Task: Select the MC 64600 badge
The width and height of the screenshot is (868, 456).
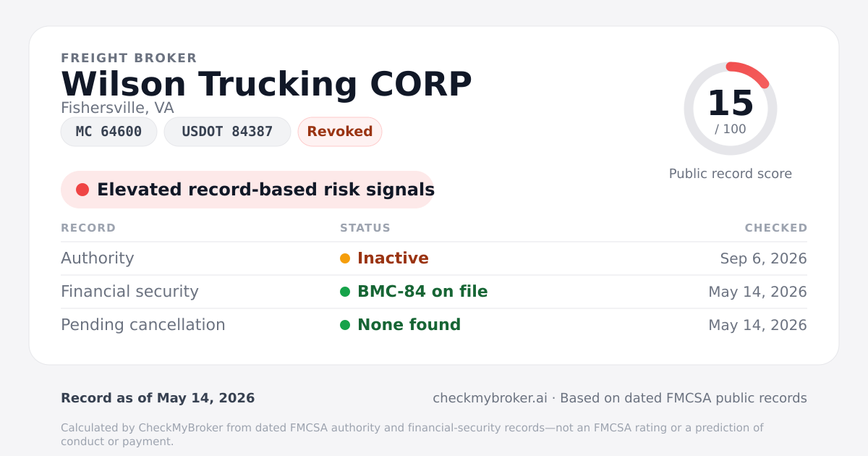Action: pos(109,132)
